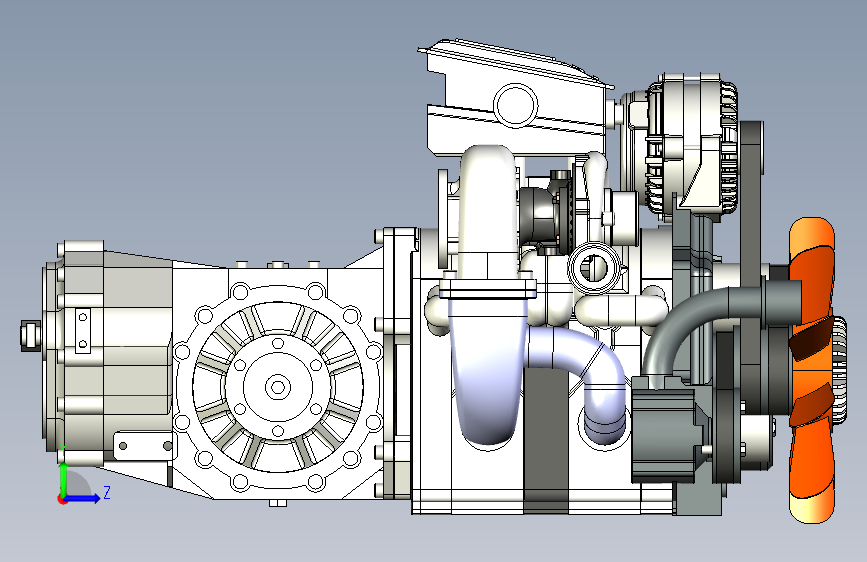
Task: Select the center hub of the ribbed cover
Action: tap(278, 387)
